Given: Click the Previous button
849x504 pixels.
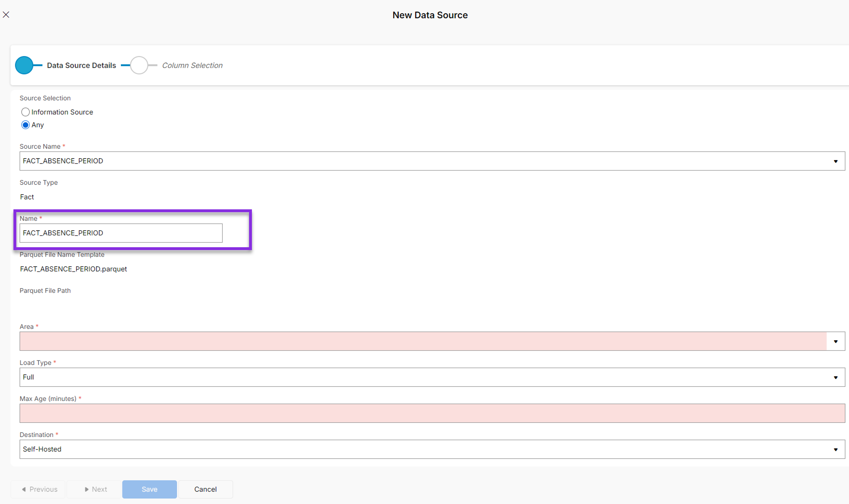Looking at the screenshot, I should coord(38,489).
